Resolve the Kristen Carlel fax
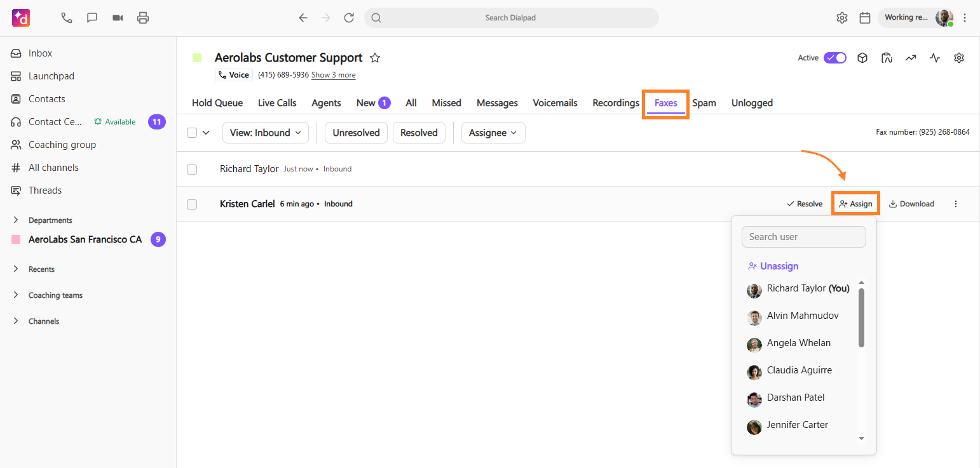Viewport: 980px width, 468px height. pyautogui.click(x=805, y=204)
